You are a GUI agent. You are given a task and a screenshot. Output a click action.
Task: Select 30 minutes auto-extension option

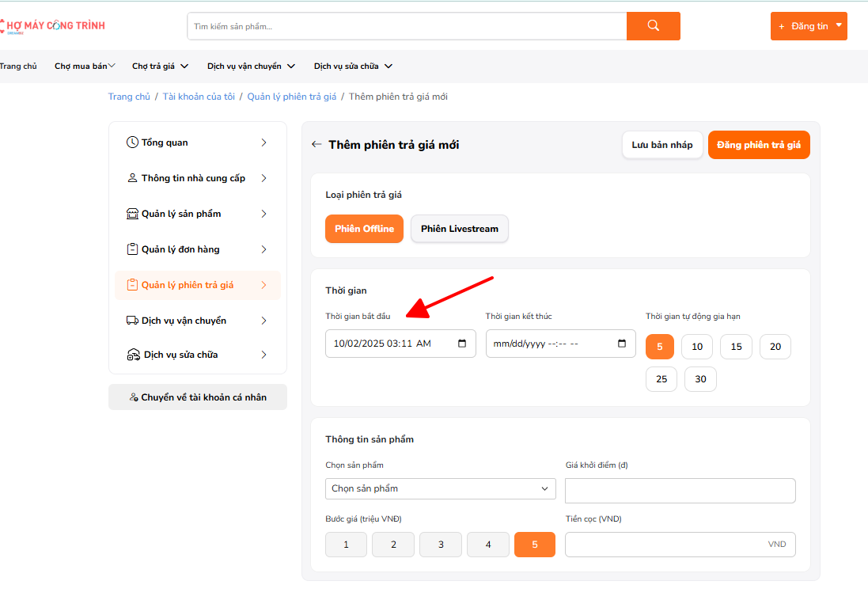700,379
